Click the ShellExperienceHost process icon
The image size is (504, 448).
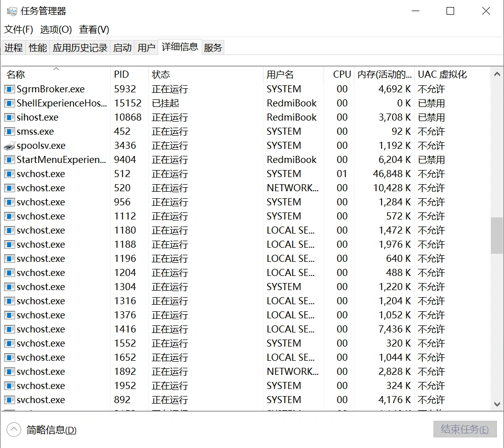(9, 103)
